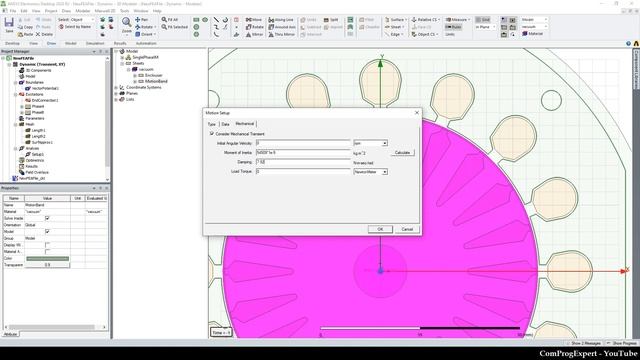The height and width of the screenshot is (360, 640).
Task: Click the Measure tool
Action: pos(457,20)
